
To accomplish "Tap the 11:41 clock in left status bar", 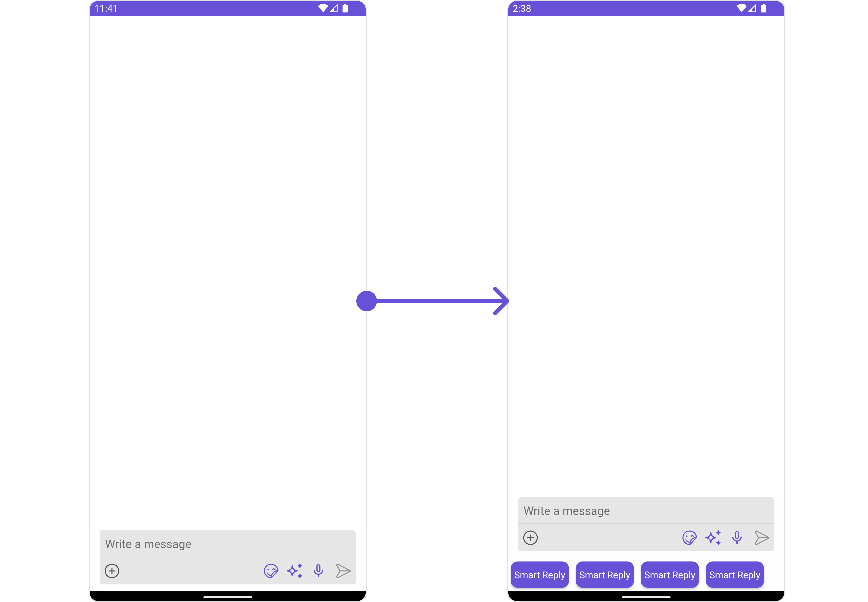I will pos(106,8).
